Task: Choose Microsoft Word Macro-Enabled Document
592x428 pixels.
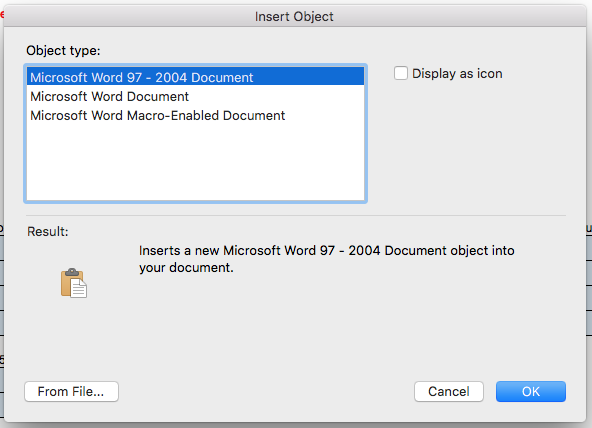Action: tap(196, 115)
